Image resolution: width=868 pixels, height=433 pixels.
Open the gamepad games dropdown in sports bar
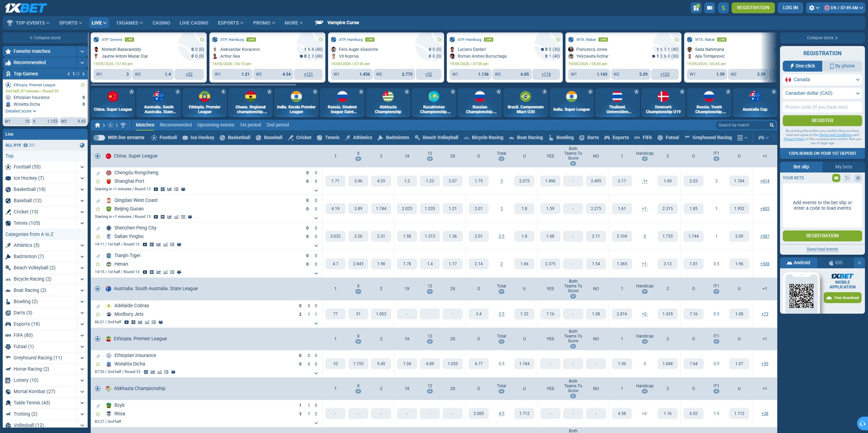[x=763, y=137]
